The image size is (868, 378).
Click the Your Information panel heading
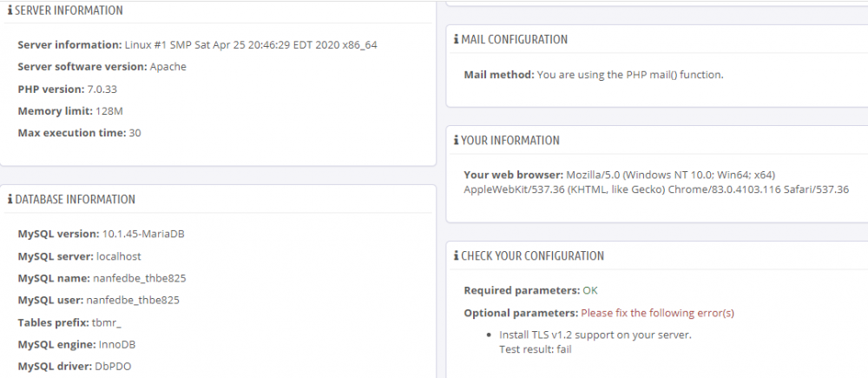510,140
